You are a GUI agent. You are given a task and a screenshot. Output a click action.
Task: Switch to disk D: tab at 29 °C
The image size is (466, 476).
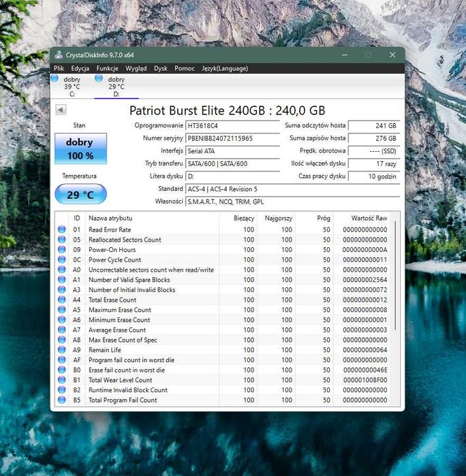pyautogui.click(x=117, y=86)
